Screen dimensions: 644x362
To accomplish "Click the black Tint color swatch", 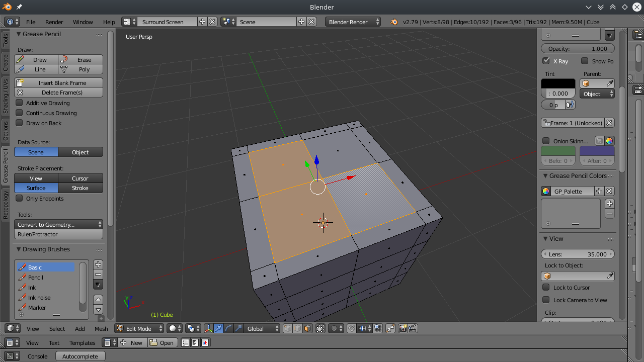I will (558, 83).
